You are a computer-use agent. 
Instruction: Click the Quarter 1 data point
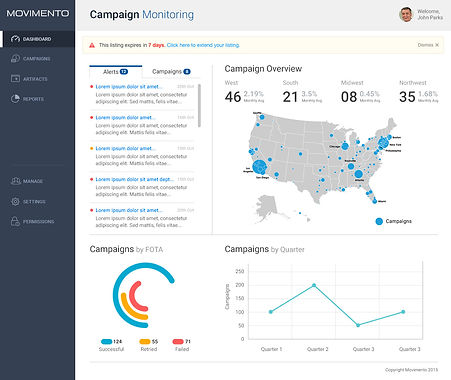pyautogui.click(x=271, y=312)
